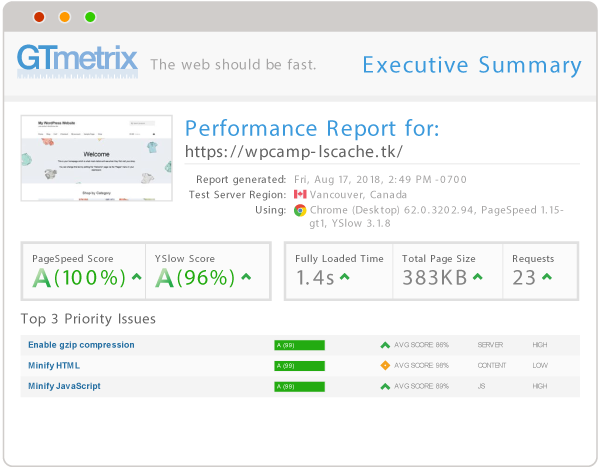This screenshot has width=600, height=467.
Task: Click the Minify HTML score bar
Action: pyautogui.click(x=299, y=366)
